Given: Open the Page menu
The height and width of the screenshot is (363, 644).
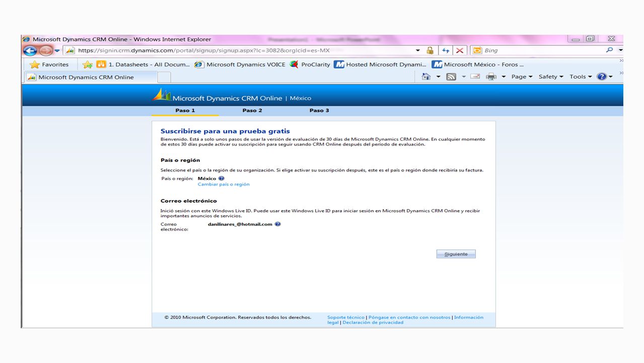Looking at the screenshot, I should click(x=522, y=77).
